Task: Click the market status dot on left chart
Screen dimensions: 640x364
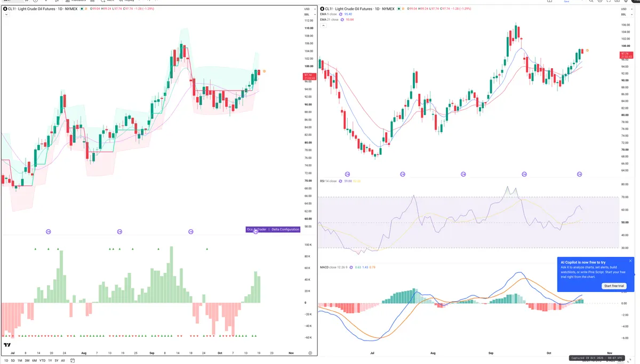Action: click(x=82, y=9)
